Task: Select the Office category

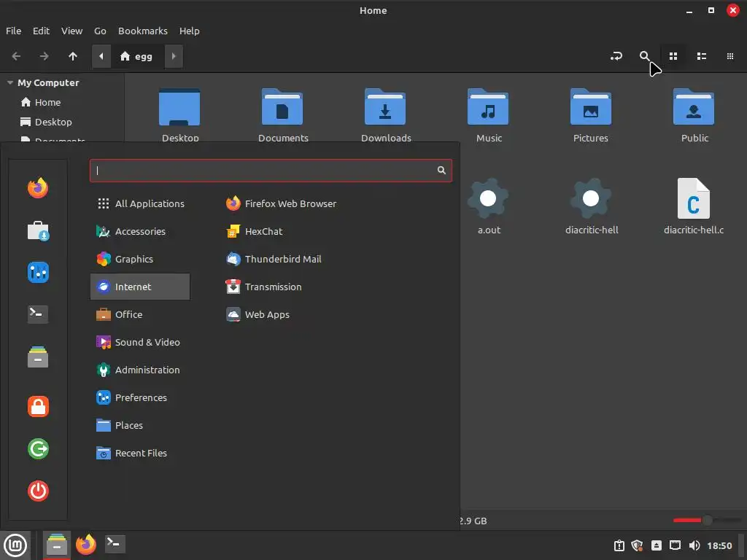Action: pos(140,314)
